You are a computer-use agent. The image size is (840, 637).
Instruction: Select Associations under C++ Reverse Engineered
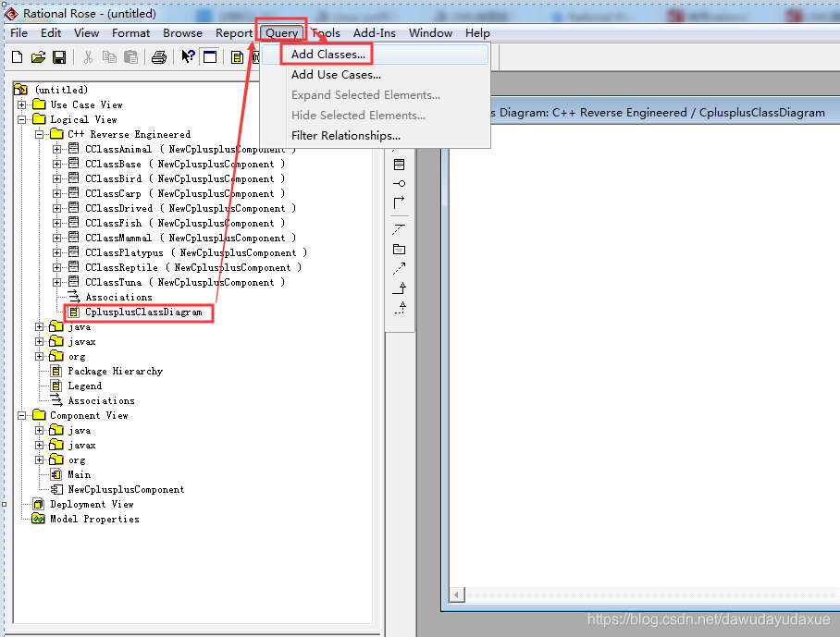pos(118,297)
